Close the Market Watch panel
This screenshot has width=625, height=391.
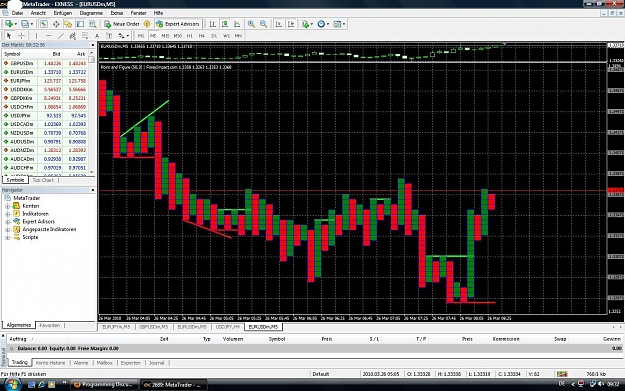click(x=93, y=45)
